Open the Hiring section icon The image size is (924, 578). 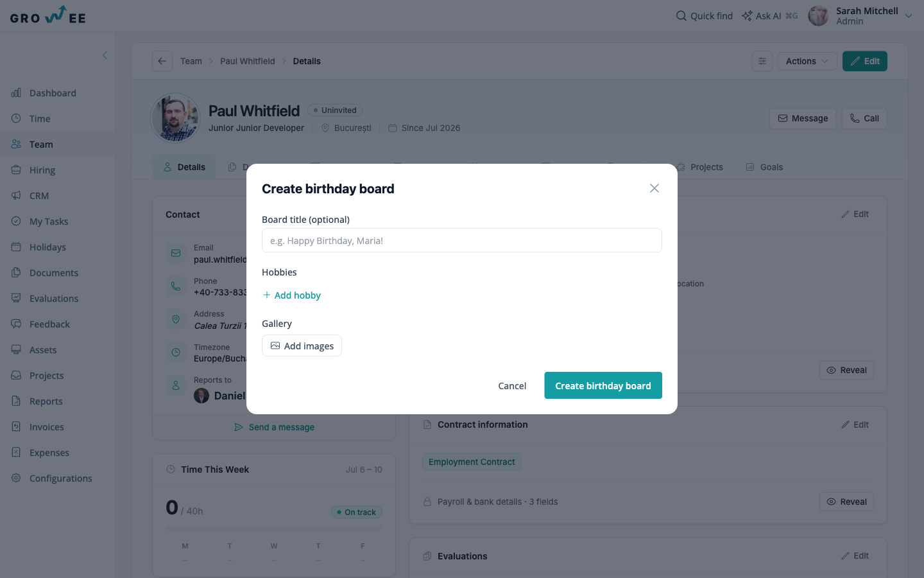pyautogui.click(x=16, y=170)
